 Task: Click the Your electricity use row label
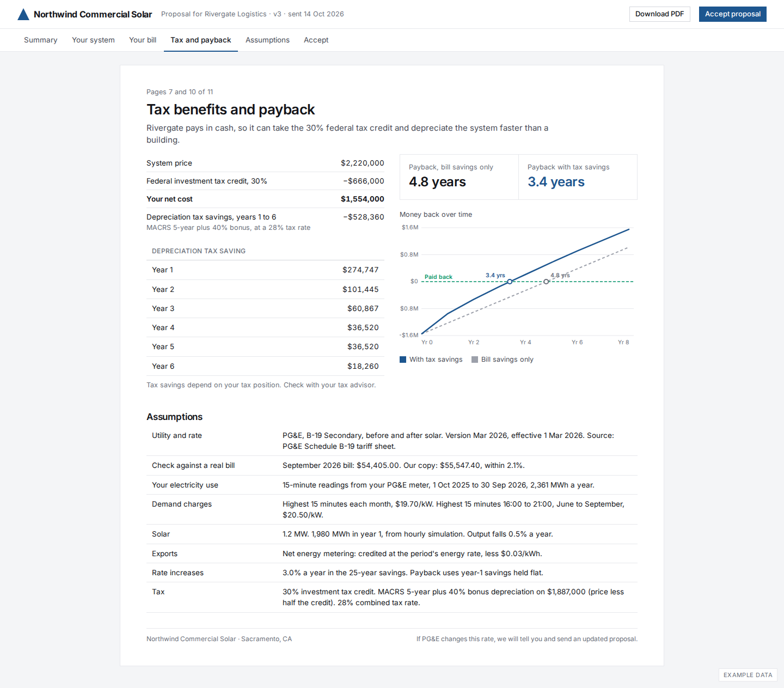point(185,485)
